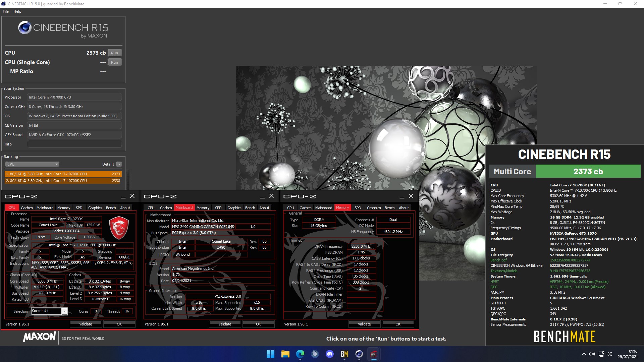The height and width of the screenshot is (362, 644).
Task: Switch to CPU tab in third CPU-Z window
Action: [290, 208]
